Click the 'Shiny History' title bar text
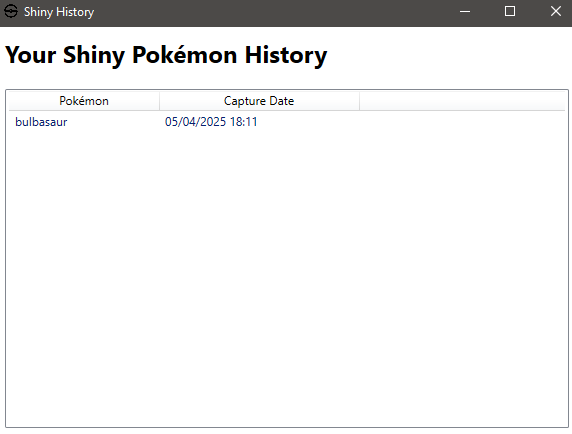The height and width of the screenshot is (434, 572). coord(59,12)
